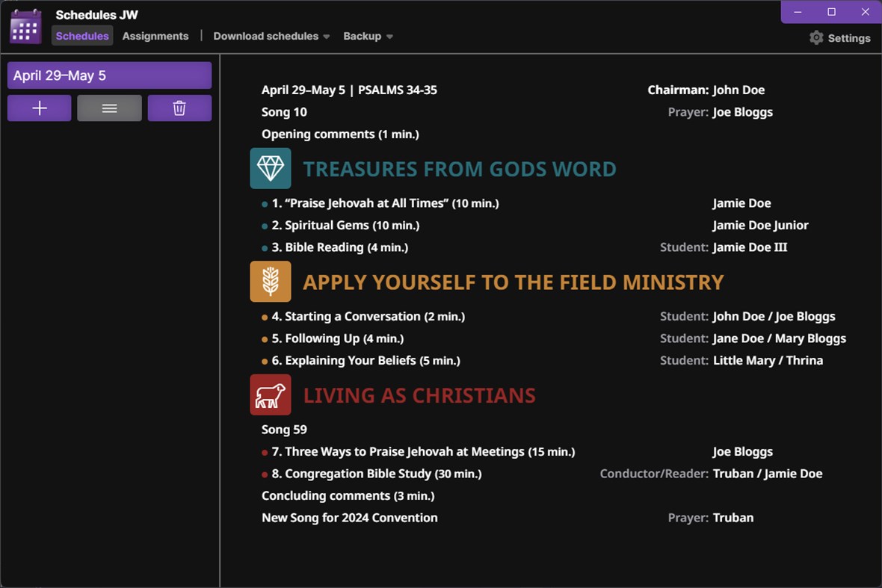Click the New Song for 2024 Convention entry

click(x=349, y=517)
